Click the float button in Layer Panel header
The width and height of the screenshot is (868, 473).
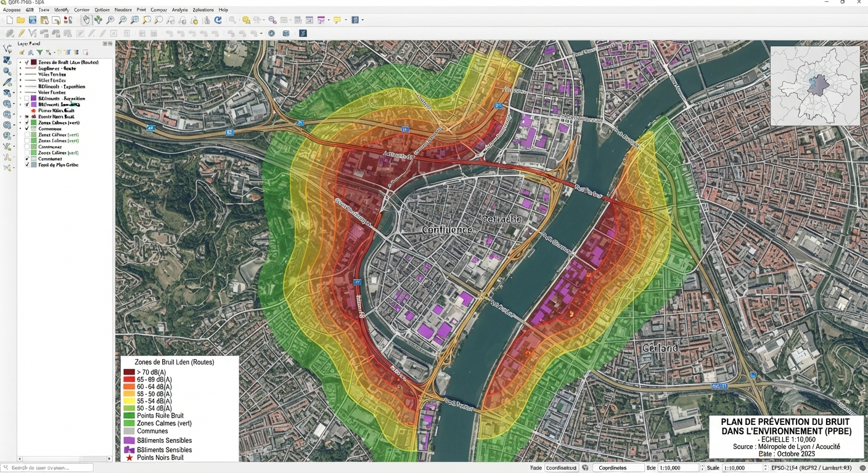[105, 44]
